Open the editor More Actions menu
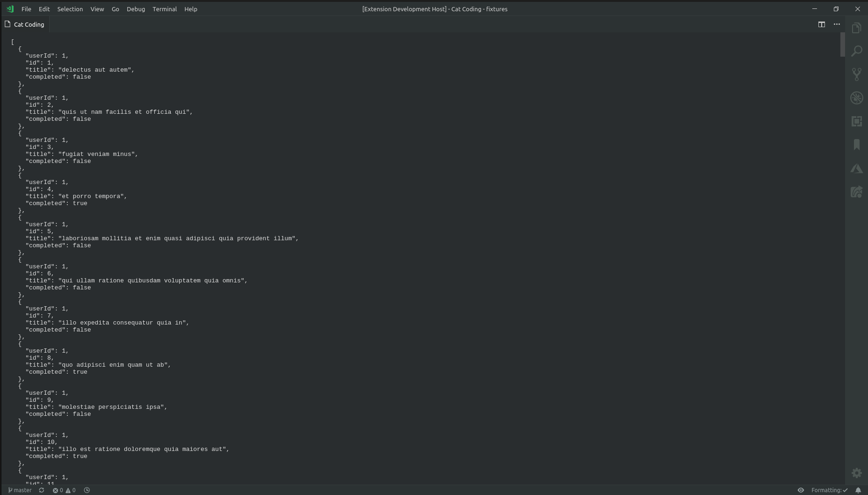Viewport: 868px width, 495px height. 837,24
